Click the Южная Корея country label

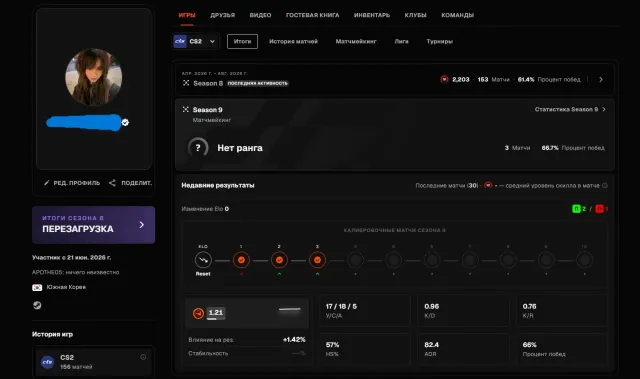click(x=66, y=287)
